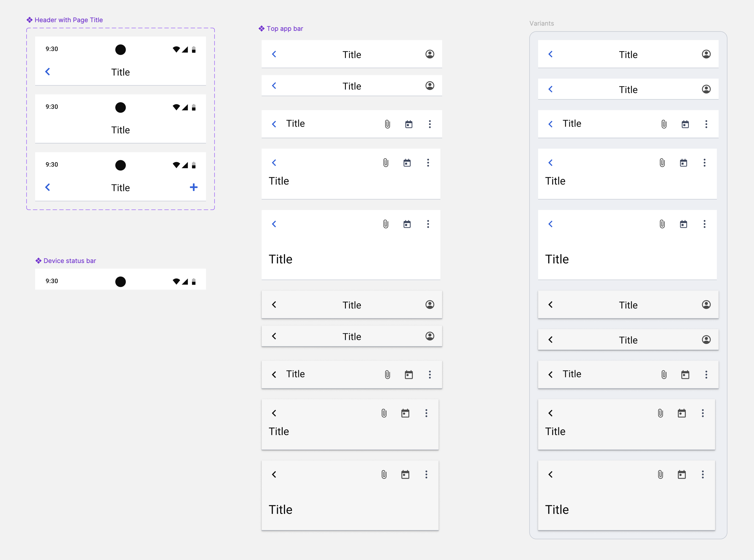This screenshot has width=754, height=560.
Task: Click account icon in topmost Variants frame bar
Action: [706, 54]
